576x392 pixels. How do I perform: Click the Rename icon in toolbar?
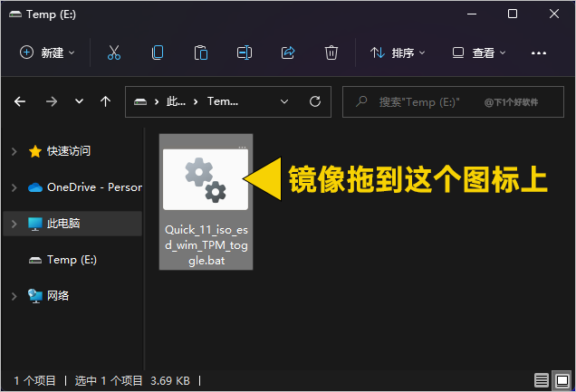245,53
